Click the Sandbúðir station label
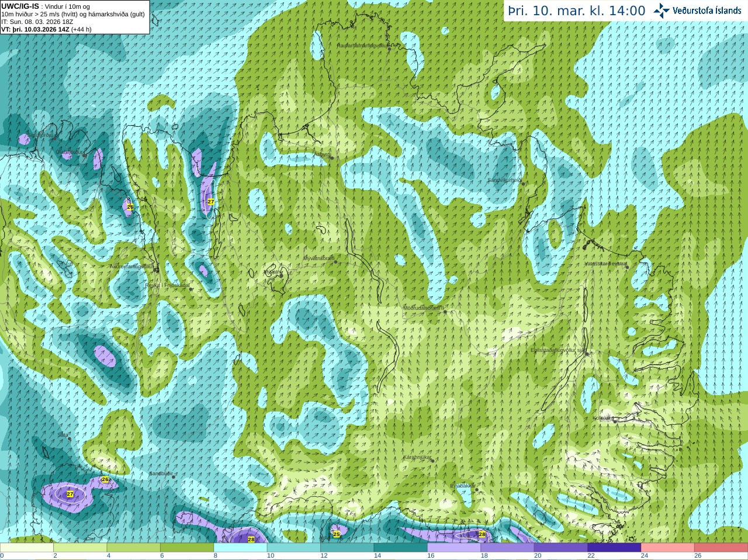 (x=160, y=473)
